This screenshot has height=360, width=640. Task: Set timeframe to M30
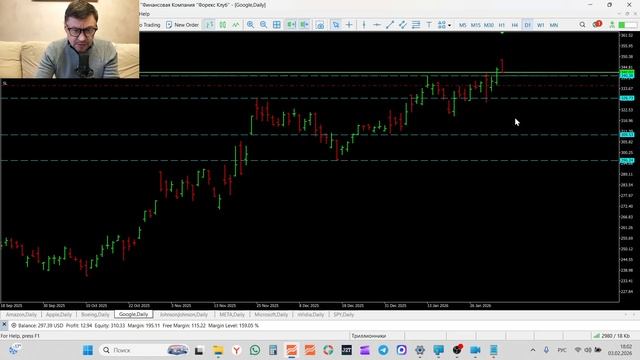[x=489, y=25]
